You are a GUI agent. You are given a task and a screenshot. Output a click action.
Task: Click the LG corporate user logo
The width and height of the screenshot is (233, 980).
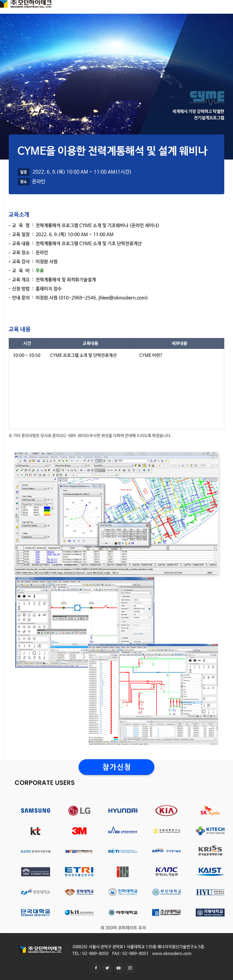tap(79, 811)
